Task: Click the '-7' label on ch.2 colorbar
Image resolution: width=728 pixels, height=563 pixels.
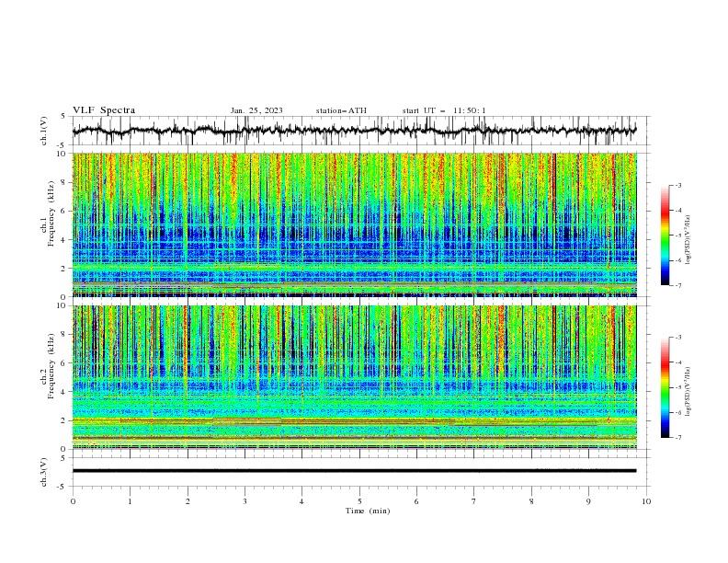Action: pyautogui.click(x=678, y=438)
